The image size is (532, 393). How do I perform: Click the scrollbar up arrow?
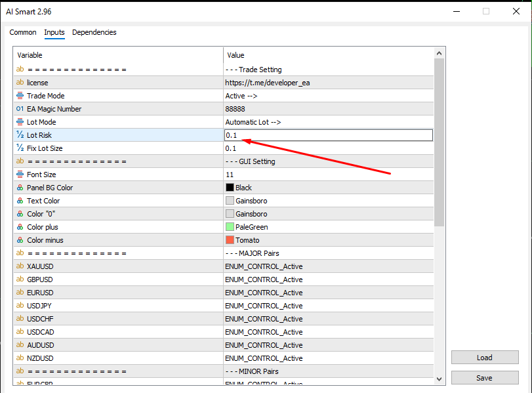[439, 53]
